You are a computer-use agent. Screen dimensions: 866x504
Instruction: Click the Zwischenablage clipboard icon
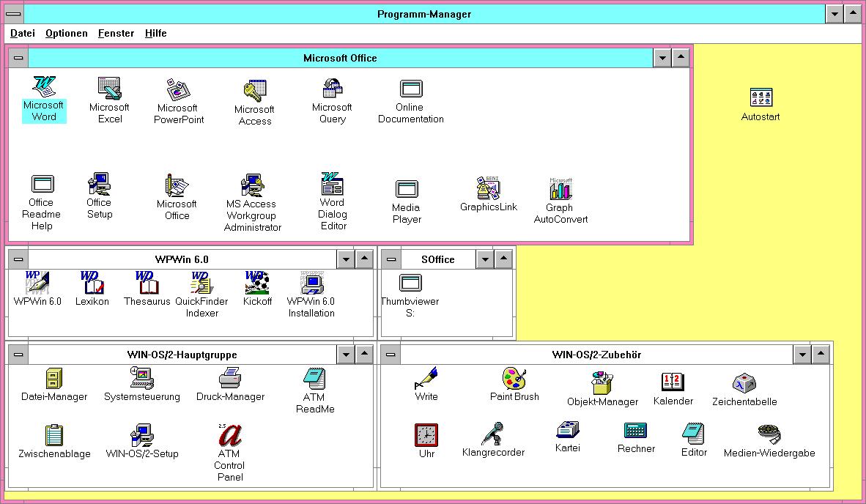click(x=54, y=435)
